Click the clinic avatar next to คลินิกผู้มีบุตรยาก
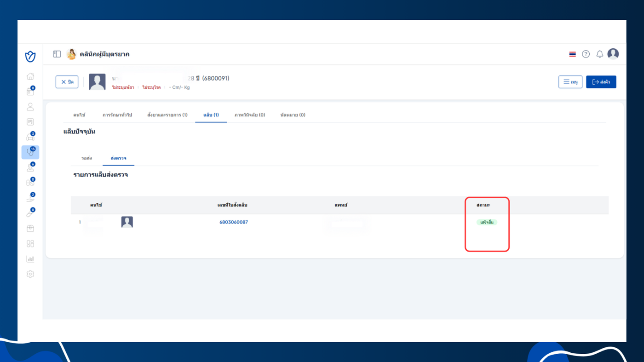Screen dimensions: 644x362 (71, 54)
